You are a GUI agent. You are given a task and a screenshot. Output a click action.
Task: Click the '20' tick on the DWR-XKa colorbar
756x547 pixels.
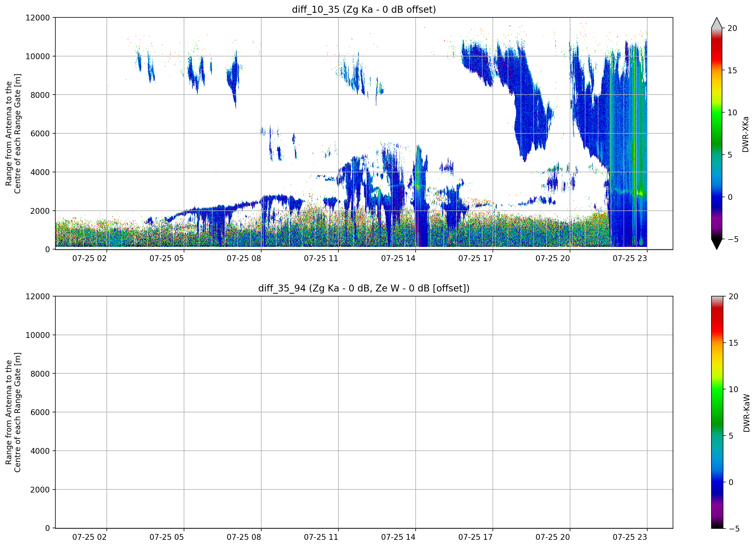[x=732, y=28]
